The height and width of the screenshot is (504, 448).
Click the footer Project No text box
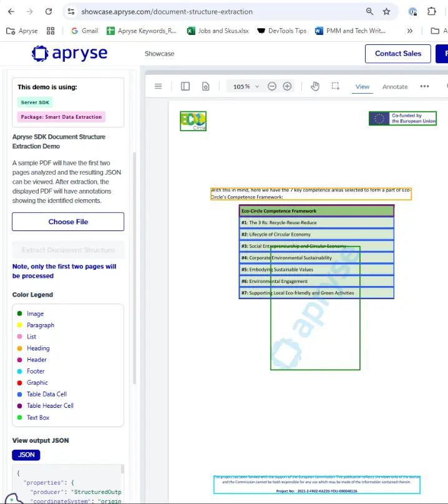pos(316,485)
